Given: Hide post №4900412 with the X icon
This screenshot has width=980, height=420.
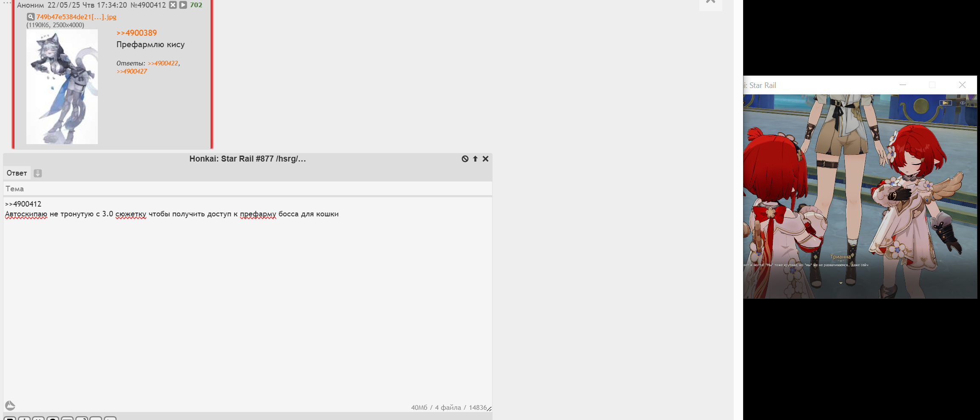Looking at the screenshot, I should (173, 5).
